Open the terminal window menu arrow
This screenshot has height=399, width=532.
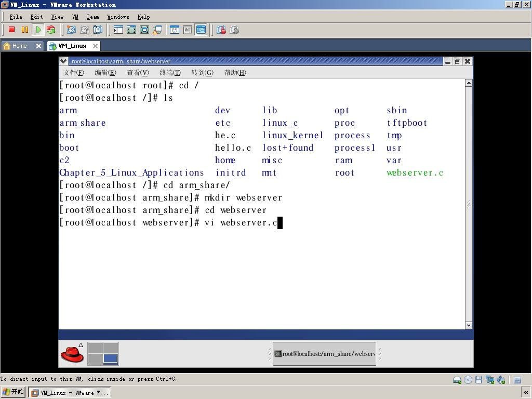(x=63, y=61)
